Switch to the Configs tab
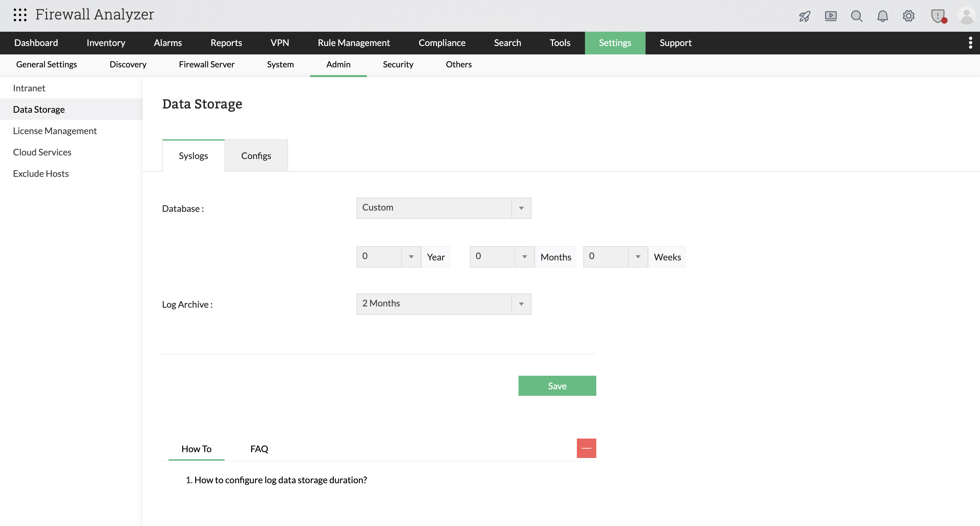This screenshot has height=526, width=980. coord(256,155)
